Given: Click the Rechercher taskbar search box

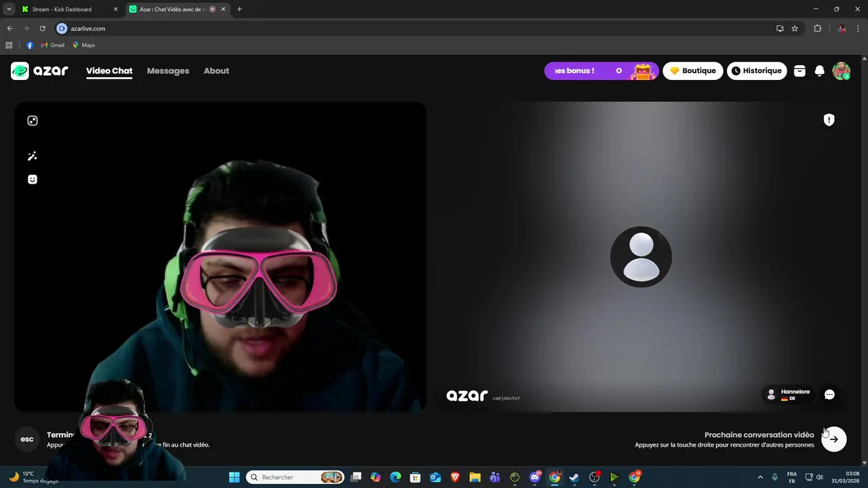Looking at the screenshot, I should (295, 477).
